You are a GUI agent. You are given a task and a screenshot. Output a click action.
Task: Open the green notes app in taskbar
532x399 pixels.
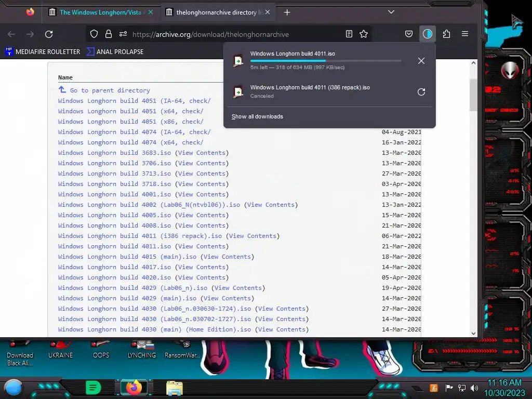[x=94, y=388]
